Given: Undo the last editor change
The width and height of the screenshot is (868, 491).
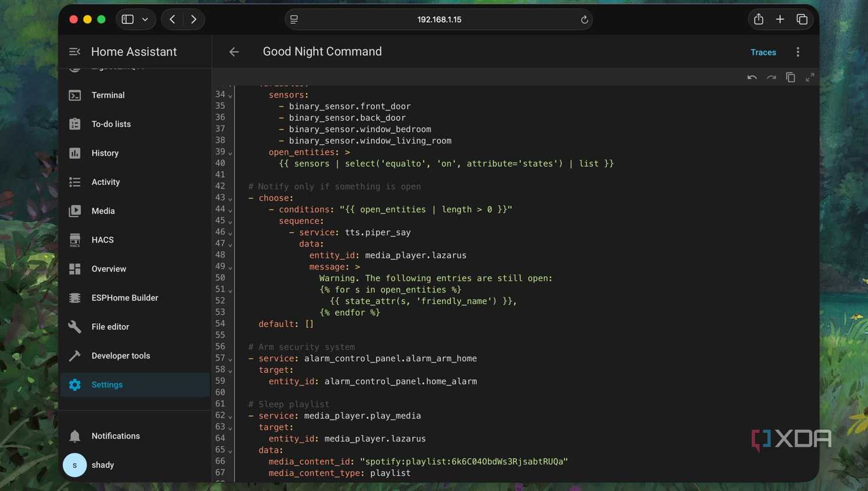Looking at the screenshot, I should tap(752, 77).
